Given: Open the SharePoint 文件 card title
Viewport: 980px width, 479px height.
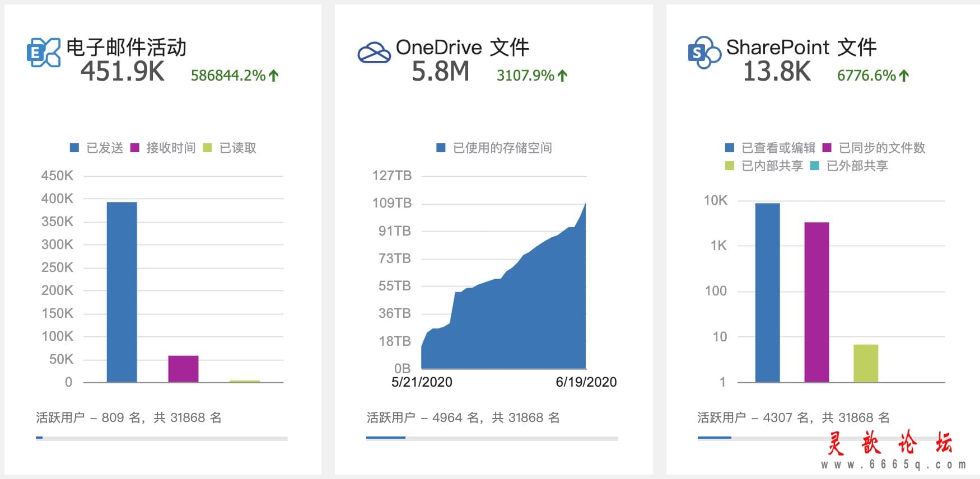Looking at the screenshot, I should click(x=801, y=48).
